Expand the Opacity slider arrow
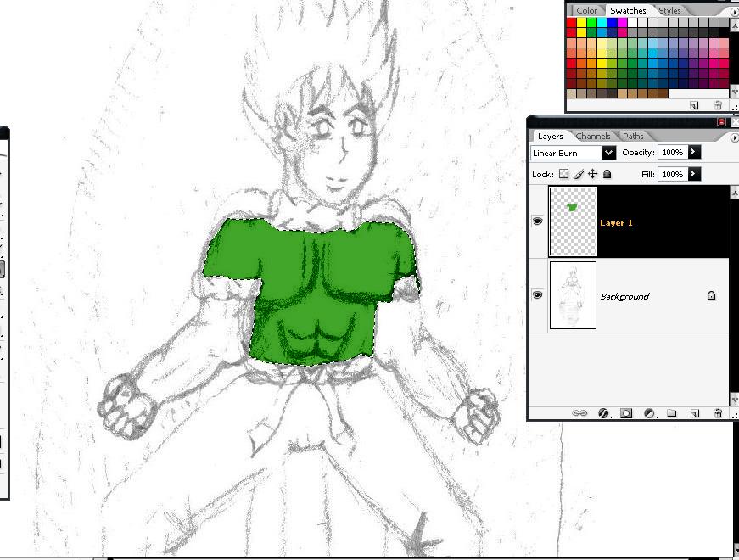739x560 pixels. pyautogui.click(x=694, y=152)
